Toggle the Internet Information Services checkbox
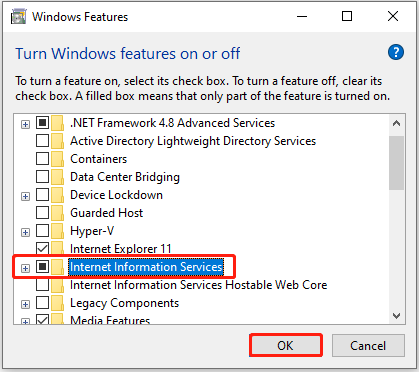 (42, 267)
